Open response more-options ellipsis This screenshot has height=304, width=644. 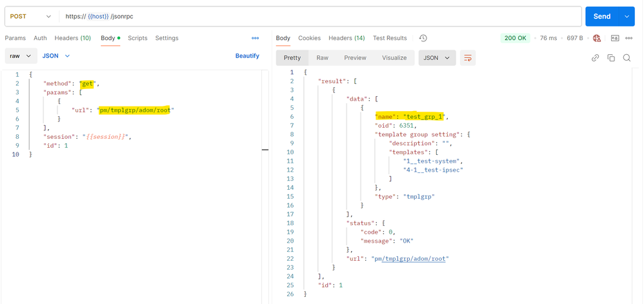click(x=629, y=38)
